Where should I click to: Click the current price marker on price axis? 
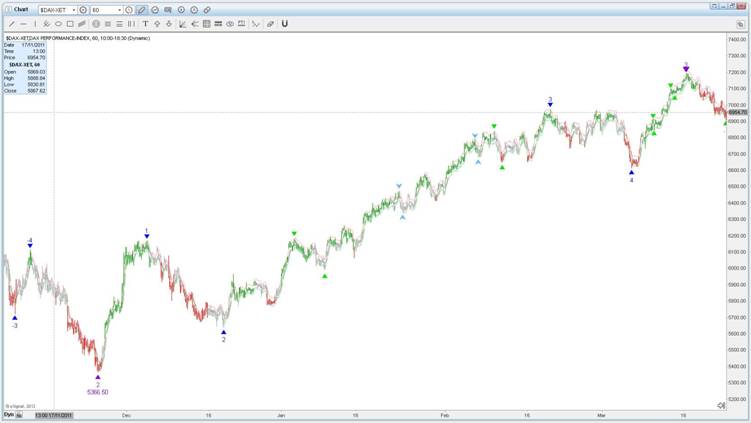738,113
